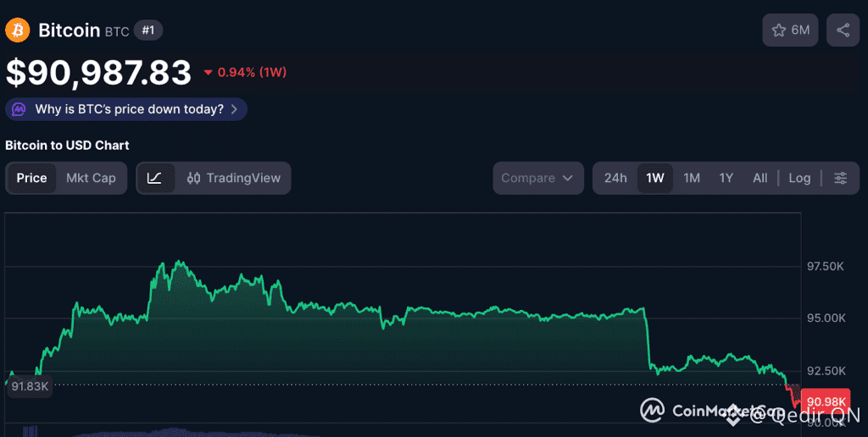Viewport: 868px width, 437px height.
Task: Choose the 1Y time range
Action: (x=726, y=178)
